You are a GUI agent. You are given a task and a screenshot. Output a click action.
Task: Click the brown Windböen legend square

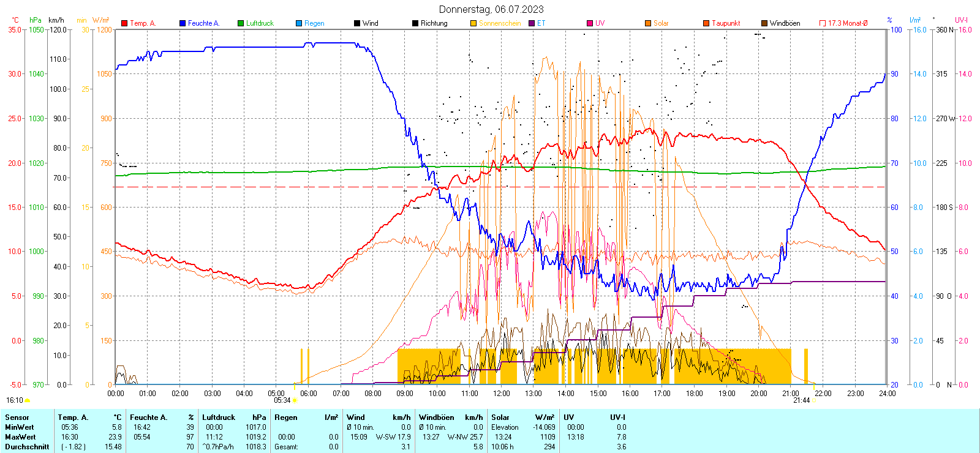pos(764,23)
